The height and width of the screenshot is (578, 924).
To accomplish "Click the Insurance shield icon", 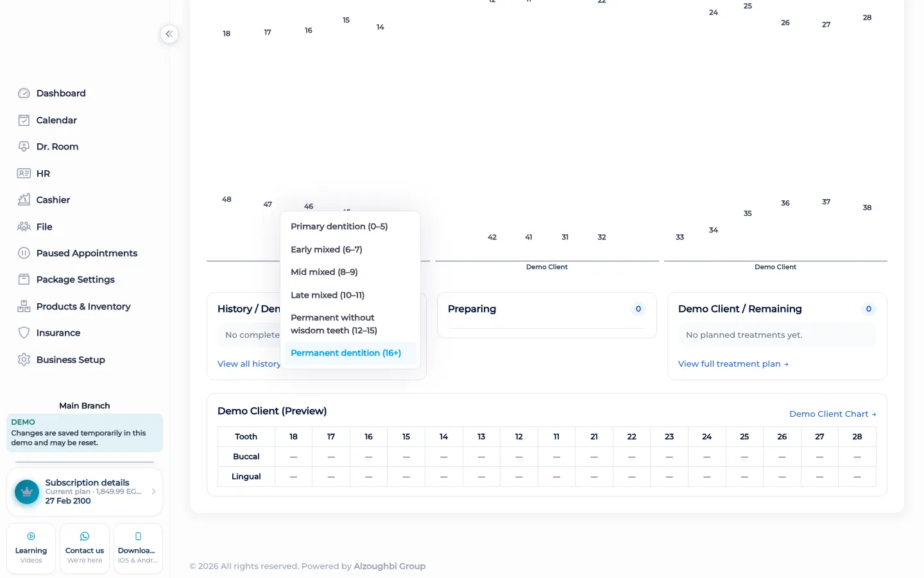I will click(24, 333).
